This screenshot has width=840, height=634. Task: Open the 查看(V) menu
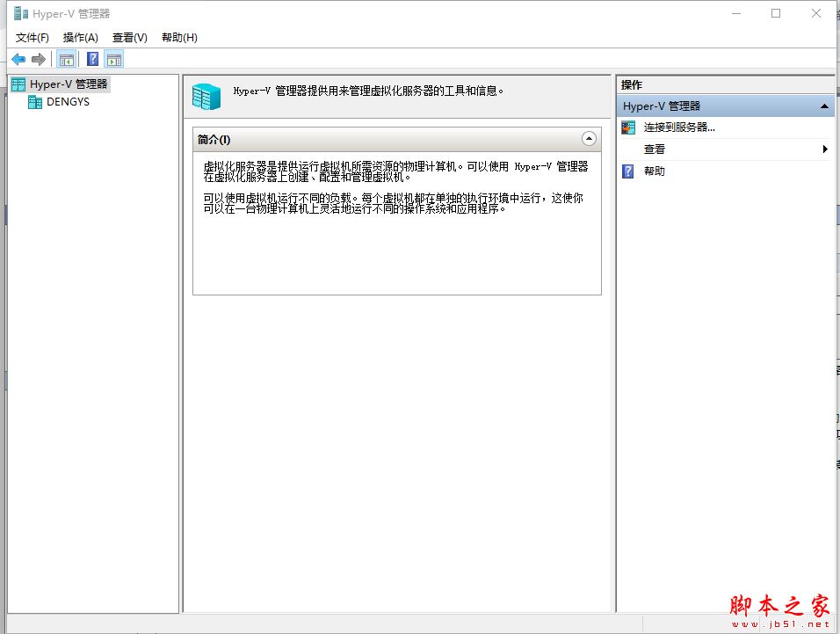(130, 38)
